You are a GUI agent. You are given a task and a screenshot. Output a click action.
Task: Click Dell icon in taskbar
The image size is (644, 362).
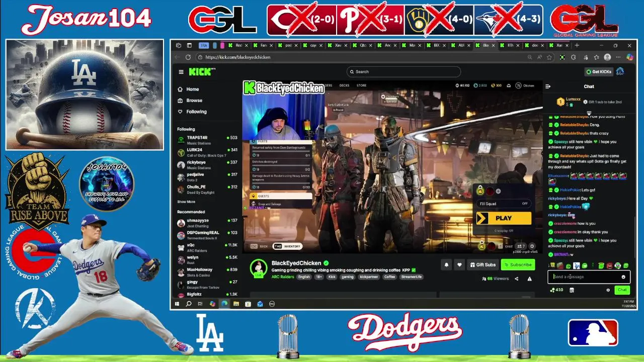click(272, 304)
